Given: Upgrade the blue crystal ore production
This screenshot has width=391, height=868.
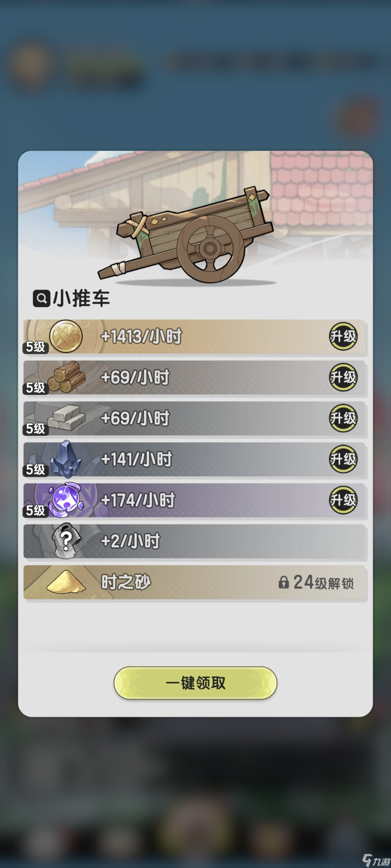Looking at the screenshot, I should (x=343, y=459).
